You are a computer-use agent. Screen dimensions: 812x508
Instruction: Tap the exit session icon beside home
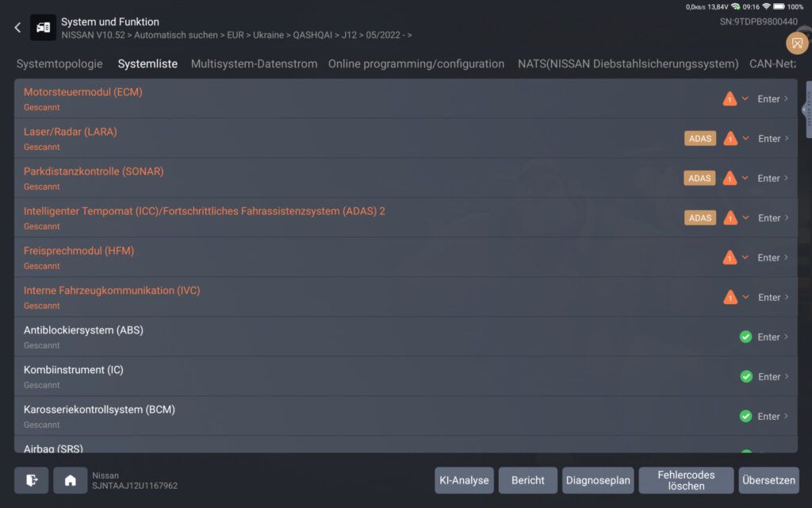coord(32,480)
